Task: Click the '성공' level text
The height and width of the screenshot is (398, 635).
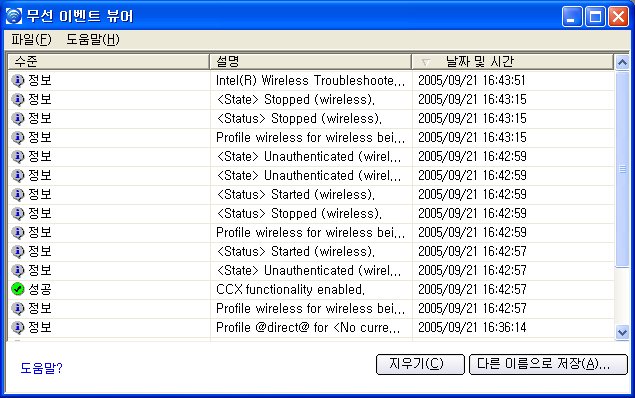Action: coord(40,289)
